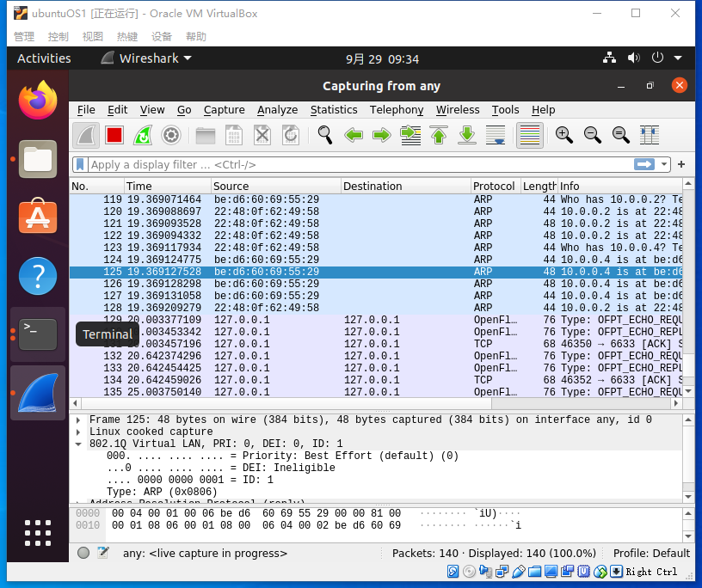
Task: Click the go to specified packet icon
Action: 410,135
